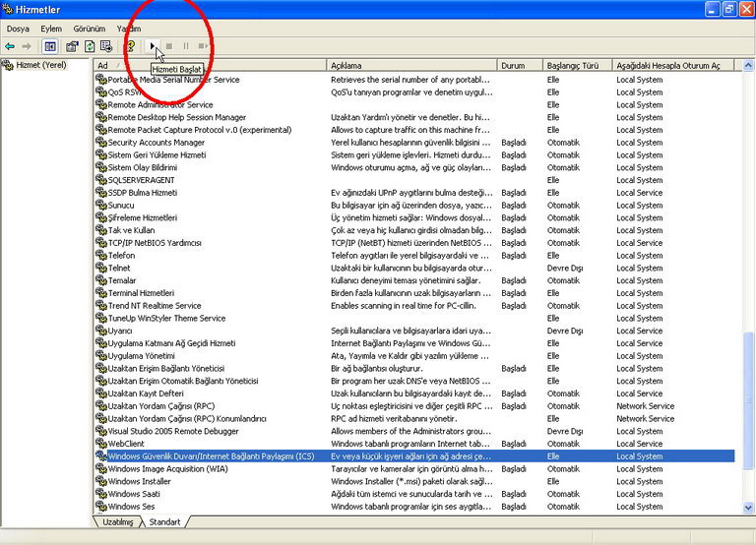Screen dimensions: 756x545
Task: Select Remote Packet Capture Protocol v.0 service
Action: [x=414, y=130]
